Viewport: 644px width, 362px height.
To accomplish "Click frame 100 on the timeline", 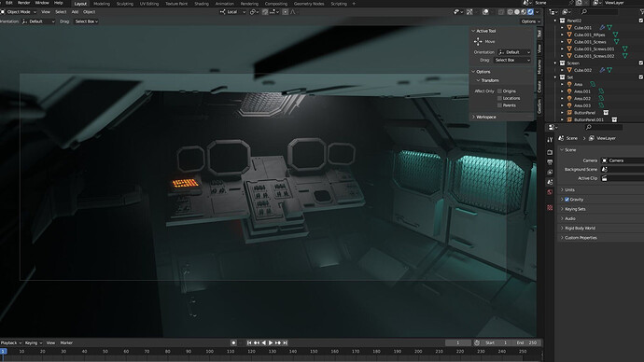I will coord(209,352).
